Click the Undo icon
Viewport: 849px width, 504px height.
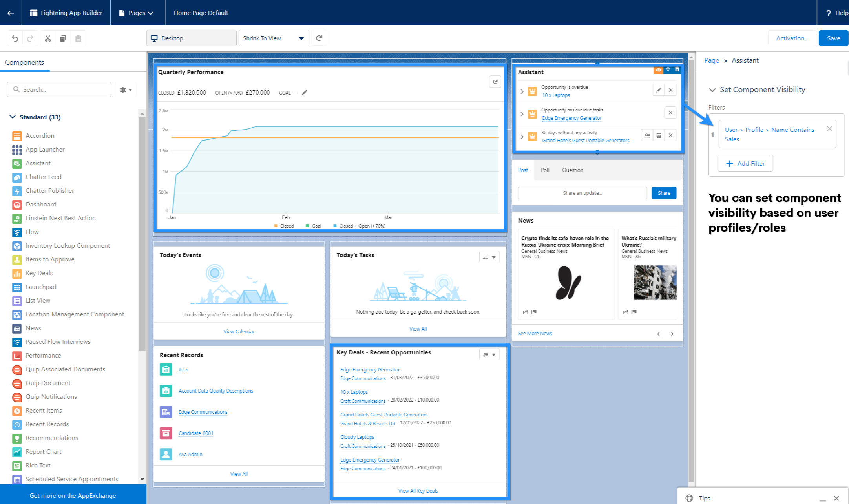pyautogui.click(x=15, y=38)
